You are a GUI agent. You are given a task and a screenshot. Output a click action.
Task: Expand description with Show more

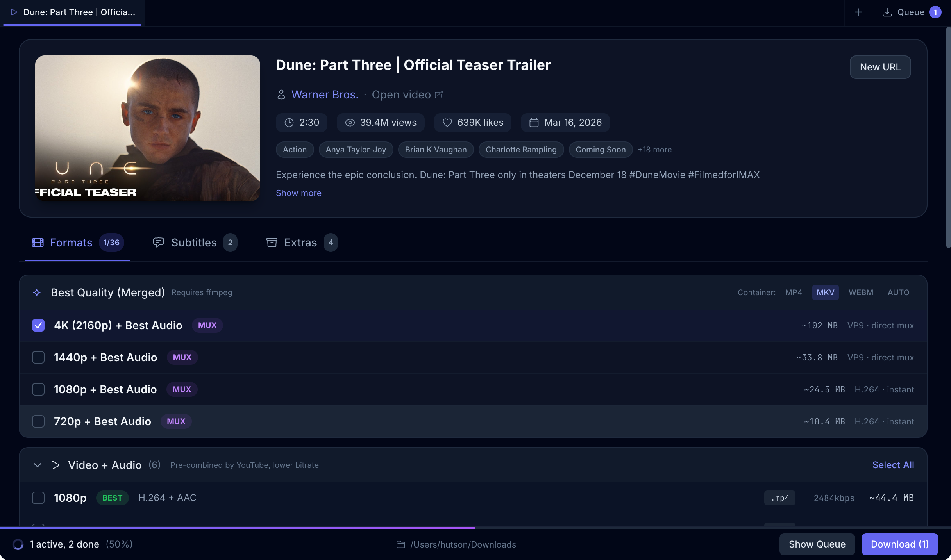coord(299,193)
